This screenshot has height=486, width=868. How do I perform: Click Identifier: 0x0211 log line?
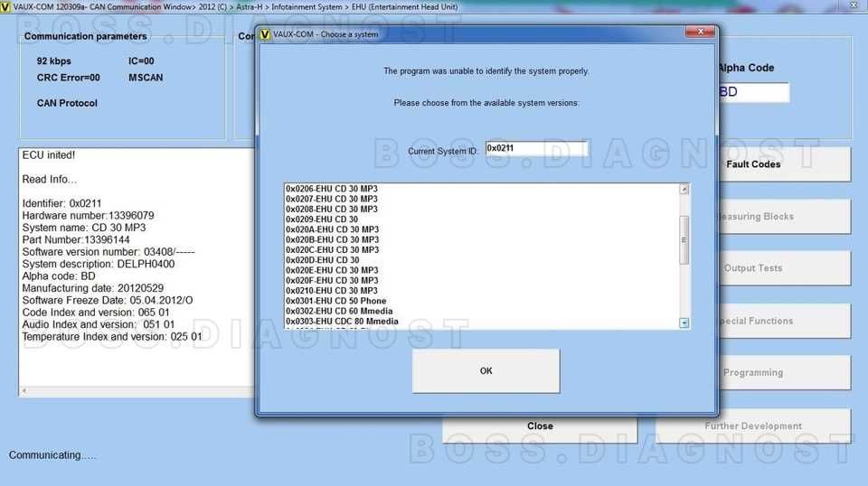click(61, 203)
